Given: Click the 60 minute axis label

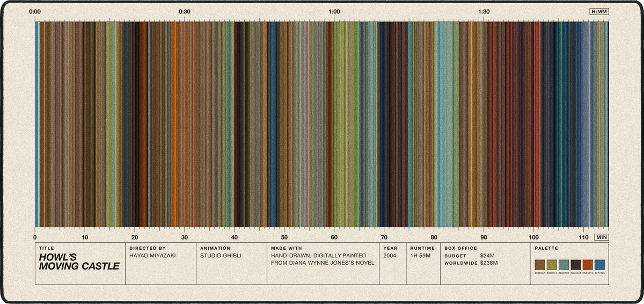Looking at the screenshot, I should 334,237.
